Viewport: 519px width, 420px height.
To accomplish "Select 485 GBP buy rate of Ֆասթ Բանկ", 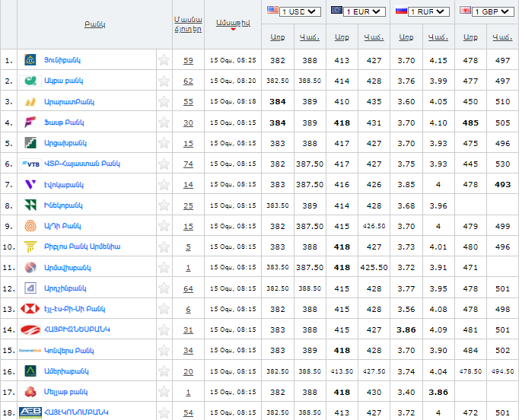I will pyautogui.click(x=470, y=123).
